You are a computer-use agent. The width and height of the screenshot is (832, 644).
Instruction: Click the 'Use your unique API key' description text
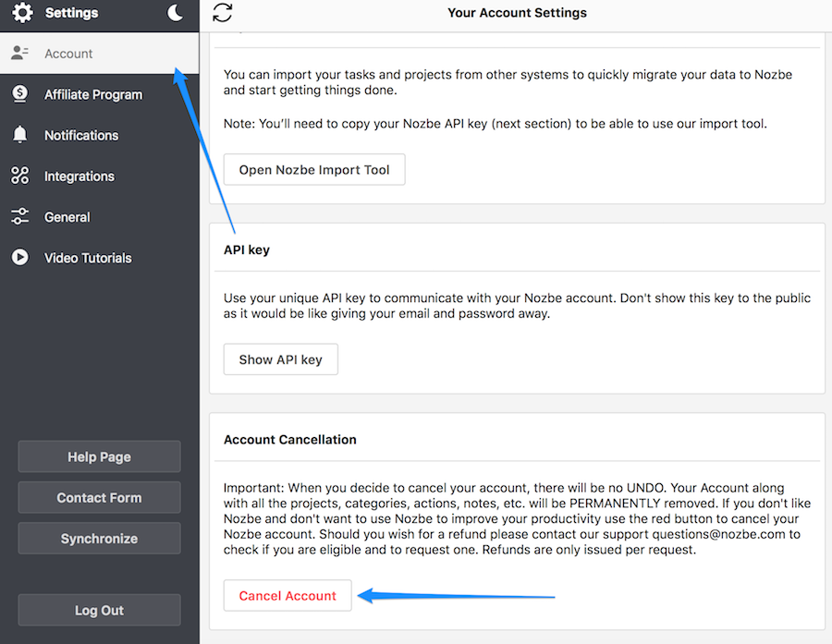(x=517, y=306)
